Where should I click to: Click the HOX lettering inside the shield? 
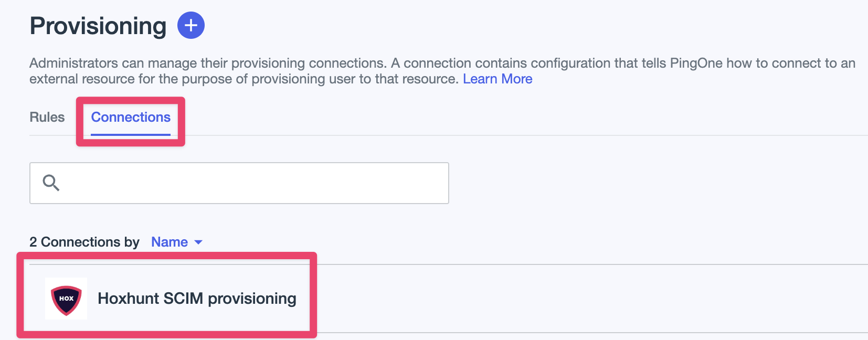pyautogui.click(x=66, y=298)
